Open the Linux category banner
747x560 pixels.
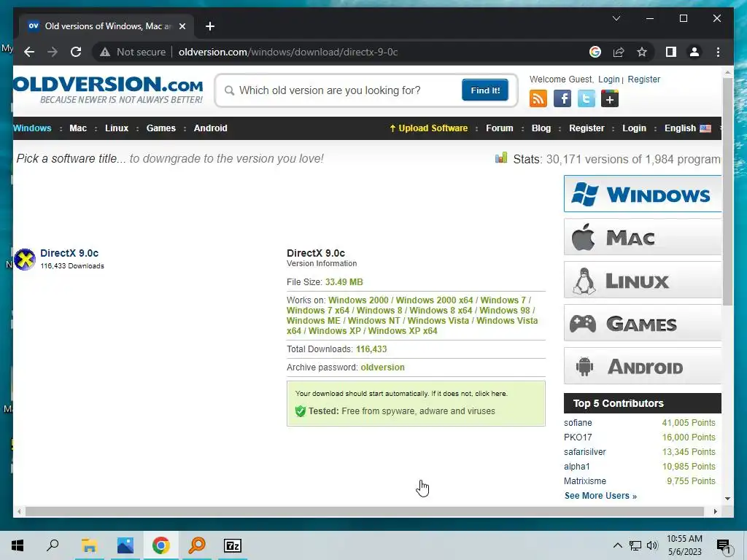(642, 280)
